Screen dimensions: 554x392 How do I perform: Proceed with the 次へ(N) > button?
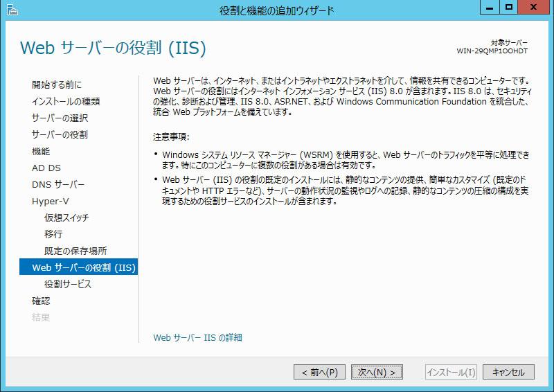pos(377,372)
